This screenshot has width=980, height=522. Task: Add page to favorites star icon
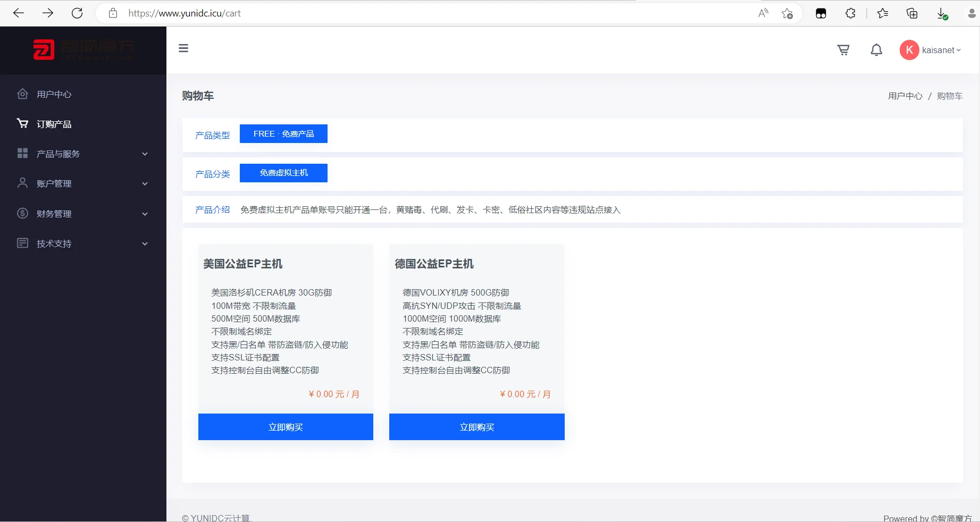(787, 13)
